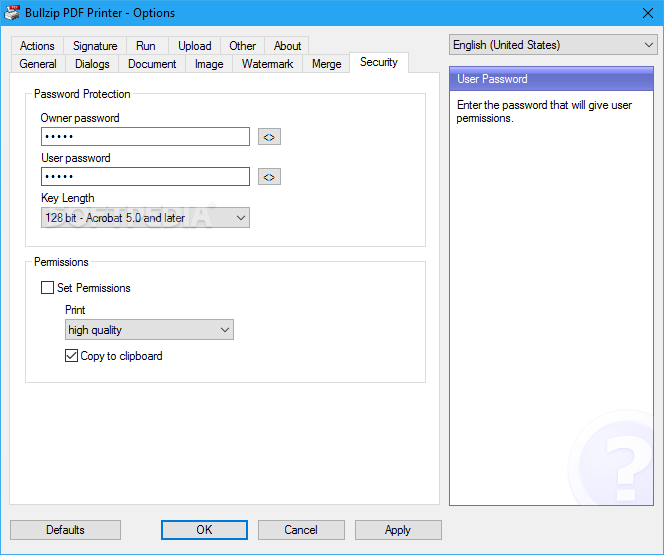This screenshot has width=664, height=555.
Task: Open the Key Length dropdown
Action: point(145,218)
